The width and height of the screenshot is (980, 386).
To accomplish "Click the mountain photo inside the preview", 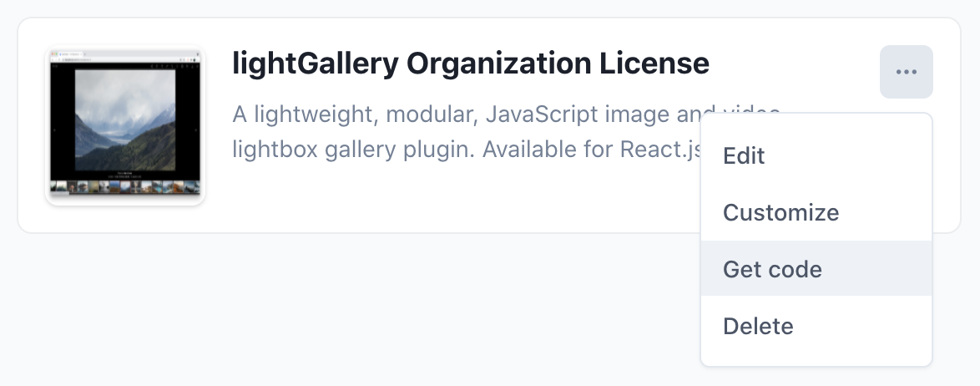I will point(125,117).
